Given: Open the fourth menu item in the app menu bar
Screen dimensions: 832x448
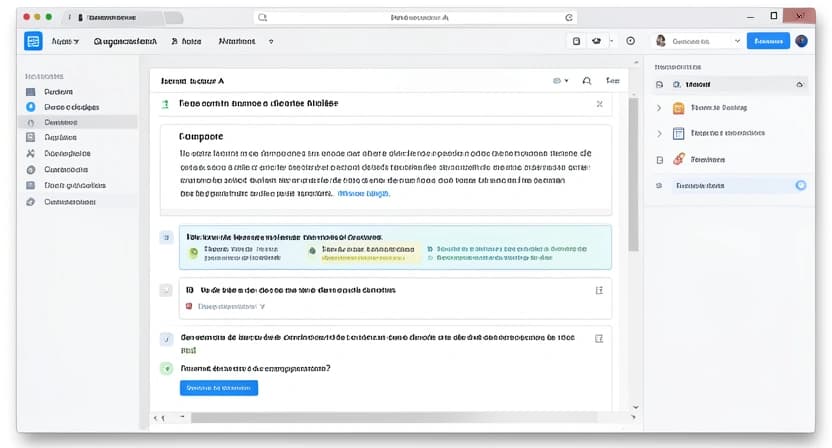Looking at the screenshot, I should 237,41.
